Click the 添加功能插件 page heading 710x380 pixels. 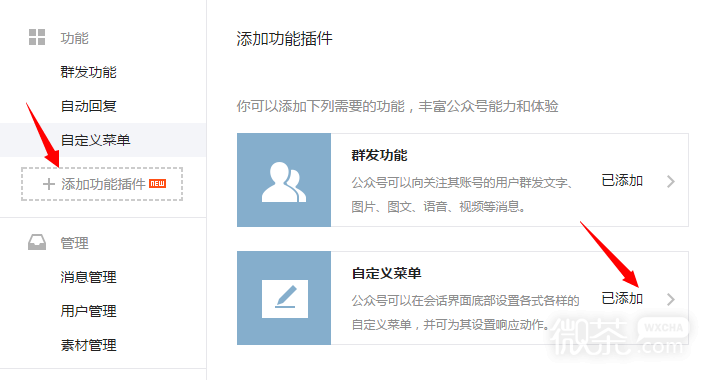(284, 38)
